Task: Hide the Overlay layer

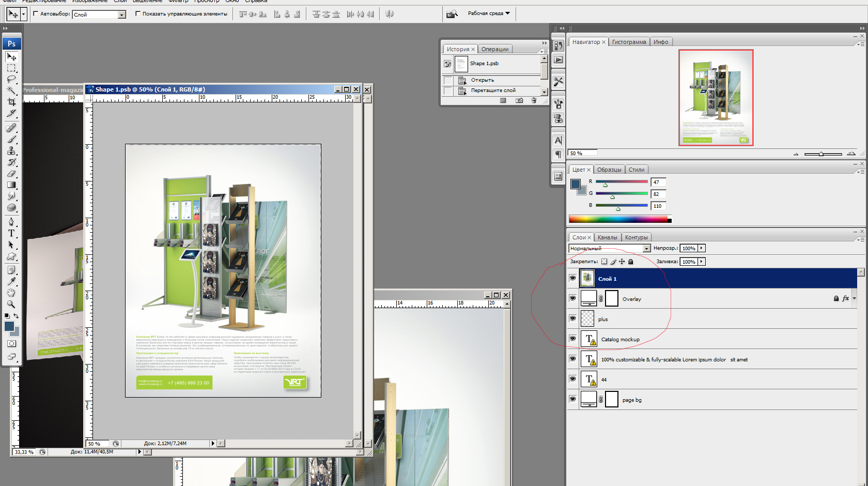Action: (x=572, y=298)
